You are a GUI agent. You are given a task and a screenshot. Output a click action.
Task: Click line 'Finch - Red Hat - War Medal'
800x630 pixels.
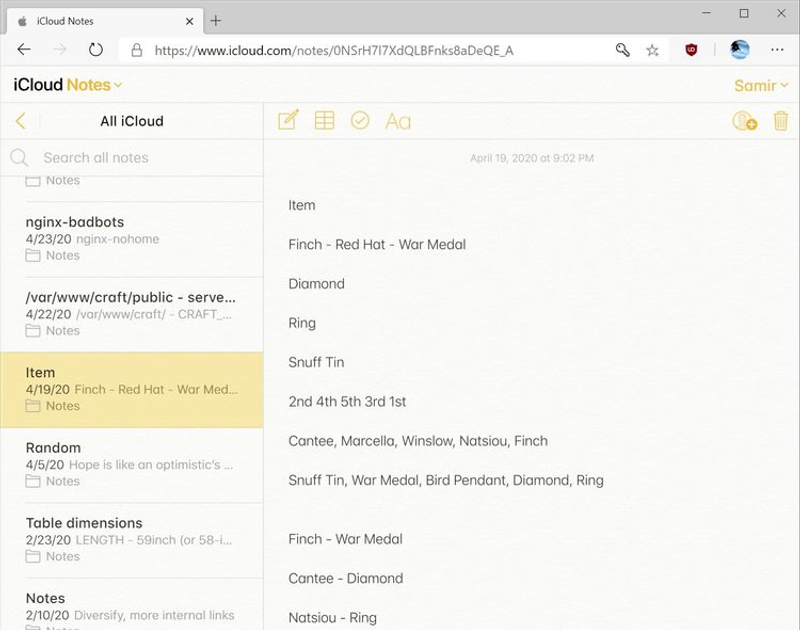point(377,244)
